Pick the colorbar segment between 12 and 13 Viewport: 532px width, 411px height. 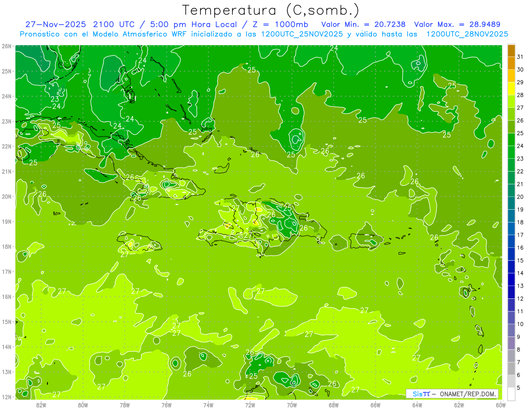511,292
